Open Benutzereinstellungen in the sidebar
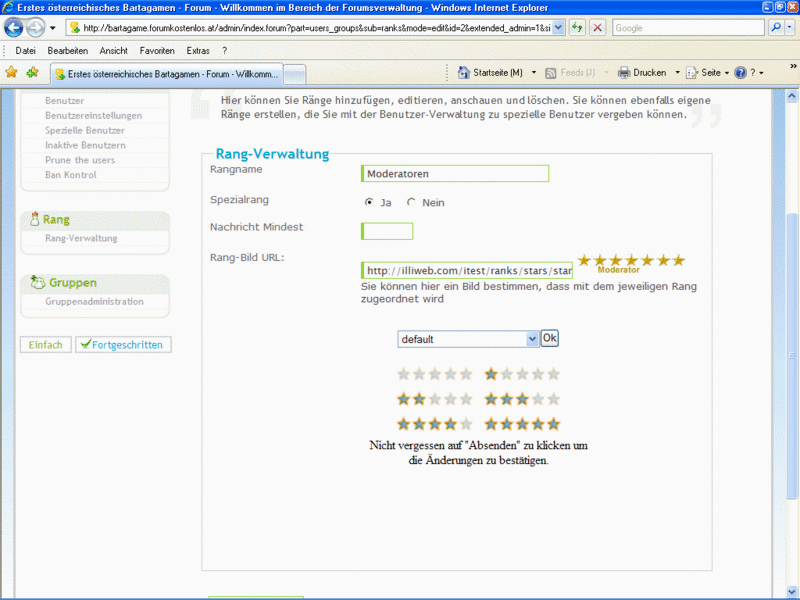Image resolution: width=800 pixels, height=600 pixels. click(93, 116)
